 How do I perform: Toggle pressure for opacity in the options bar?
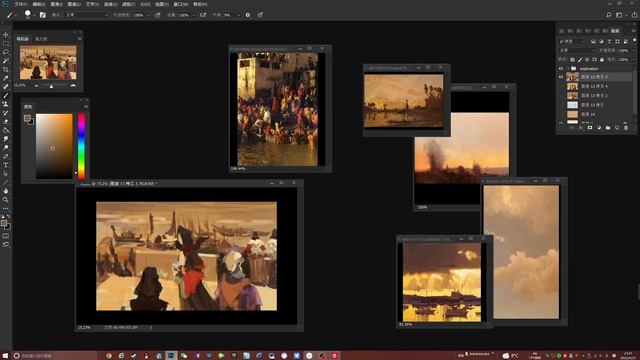click(158, 15)
